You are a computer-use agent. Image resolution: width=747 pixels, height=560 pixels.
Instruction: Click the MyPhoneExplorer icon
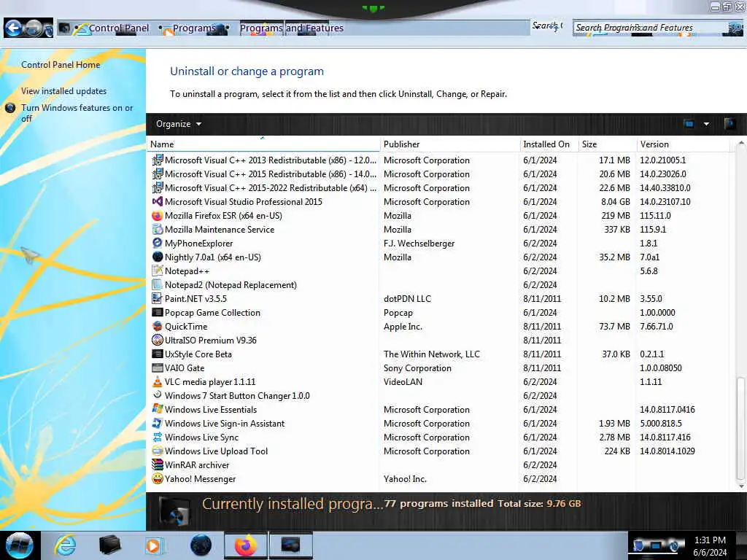point(158,243)
